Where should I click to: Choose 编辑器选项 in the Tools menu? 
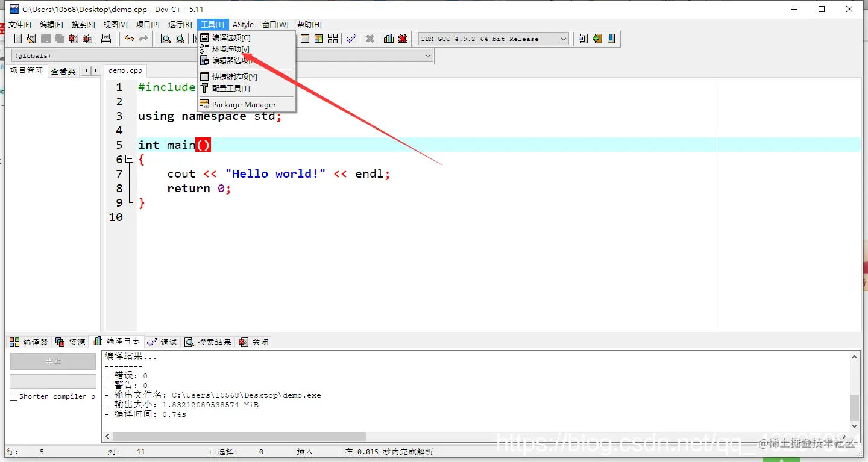click(x=247, y=60)
